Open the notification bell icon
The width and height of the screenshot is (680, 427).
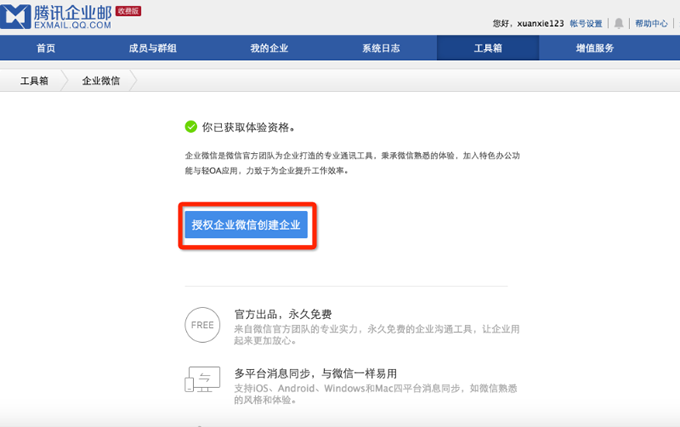[x=619, y=22]
